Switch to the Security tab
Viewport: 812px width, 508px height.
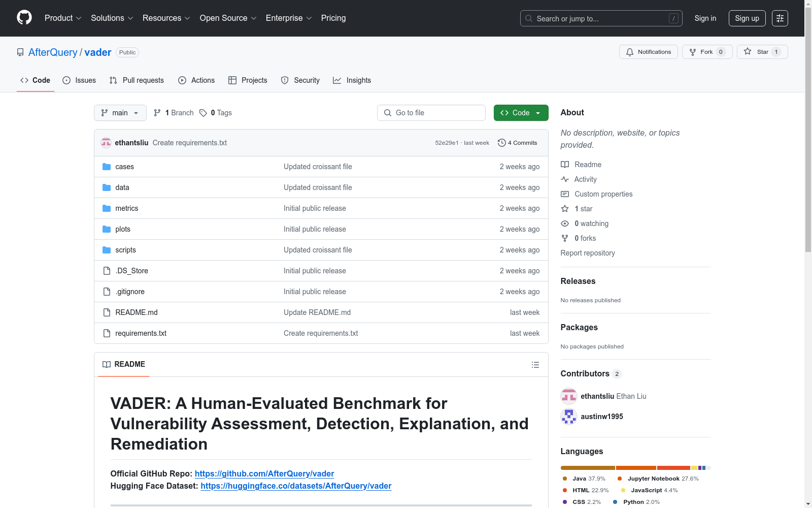[x=300, y=80]
